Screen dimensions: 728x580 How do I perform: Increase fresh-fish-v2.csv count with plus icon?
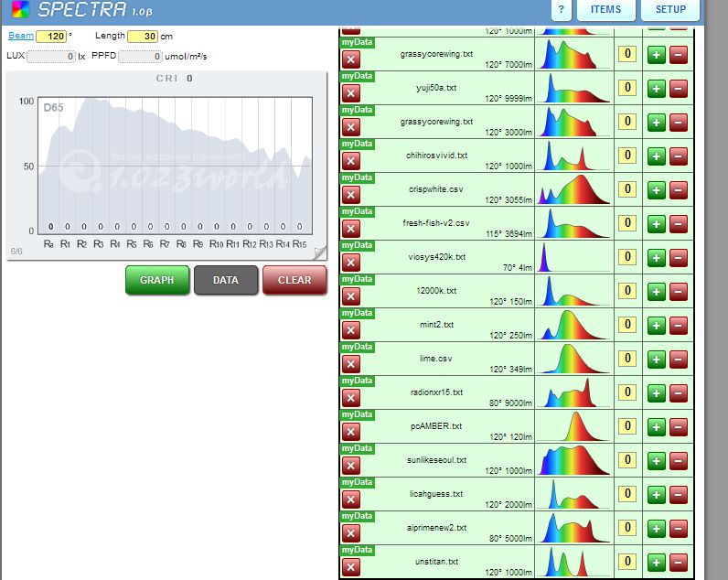click(x=656, y=224)
